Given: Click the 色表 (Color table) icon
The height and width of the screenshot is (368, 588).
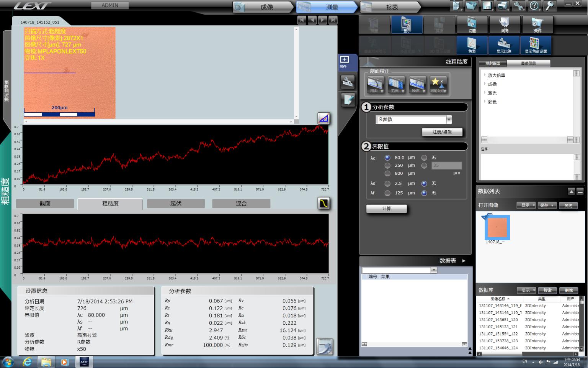Looking at the screenshot, I should point(472,45).
